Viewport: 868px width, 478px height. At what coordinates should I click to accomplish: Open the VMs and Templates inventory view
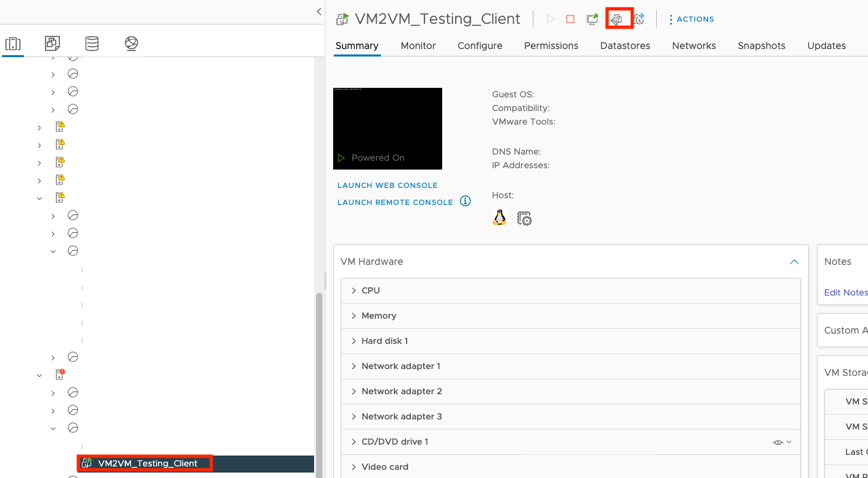point(52,44)
